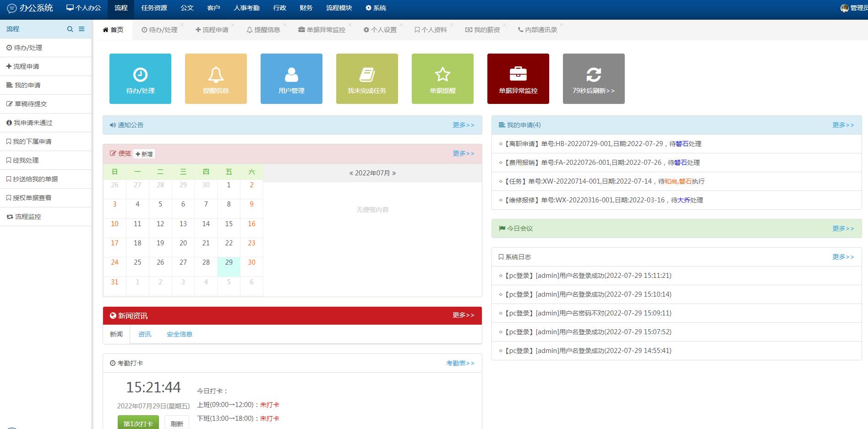This screenshot has height=429, width=868.
Task: Click the 新增 memo button
Action: pos(144,154)
